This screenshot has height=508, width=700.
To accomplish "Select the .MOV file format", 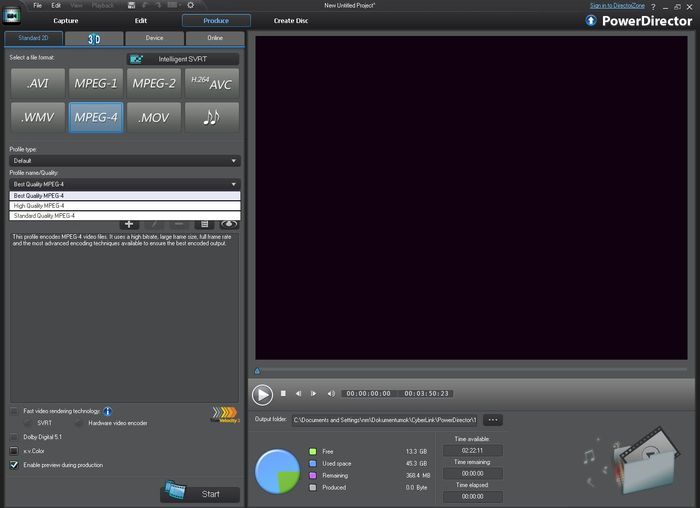I will 154,117.
